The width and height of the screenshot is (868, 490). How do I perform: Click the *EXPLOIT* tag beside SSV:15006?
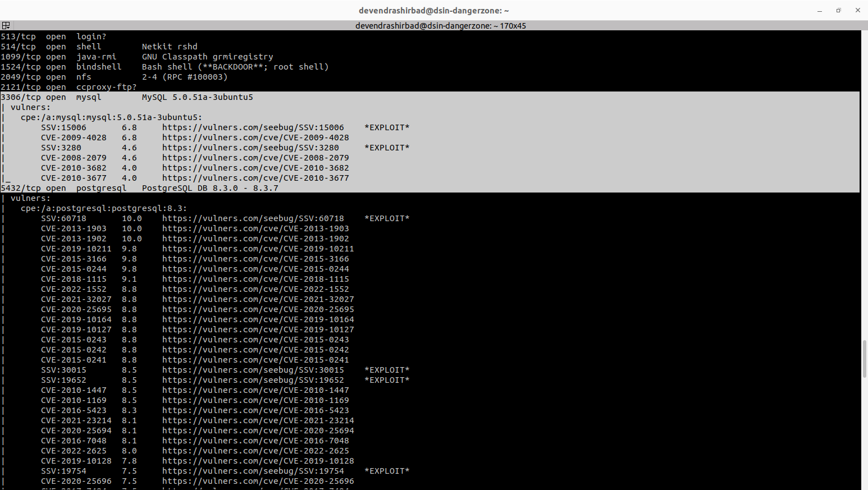point(387,127)
